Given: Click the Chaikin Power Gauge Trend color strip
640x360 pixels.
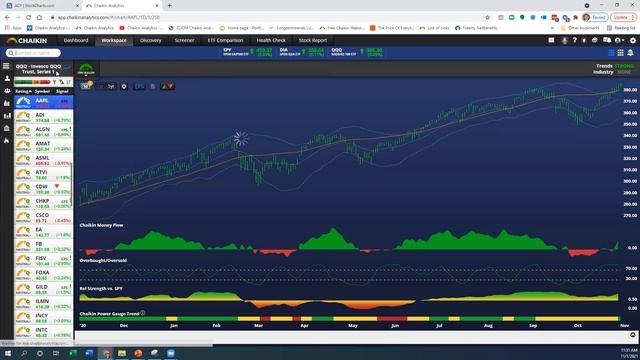Looking at the screenshot, I should 350,318.
